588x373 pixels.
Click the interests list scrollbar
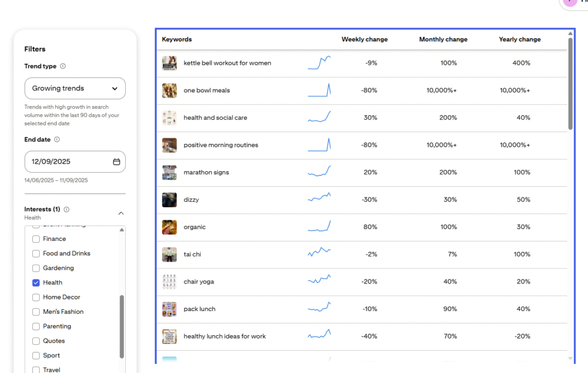[122, 326]
